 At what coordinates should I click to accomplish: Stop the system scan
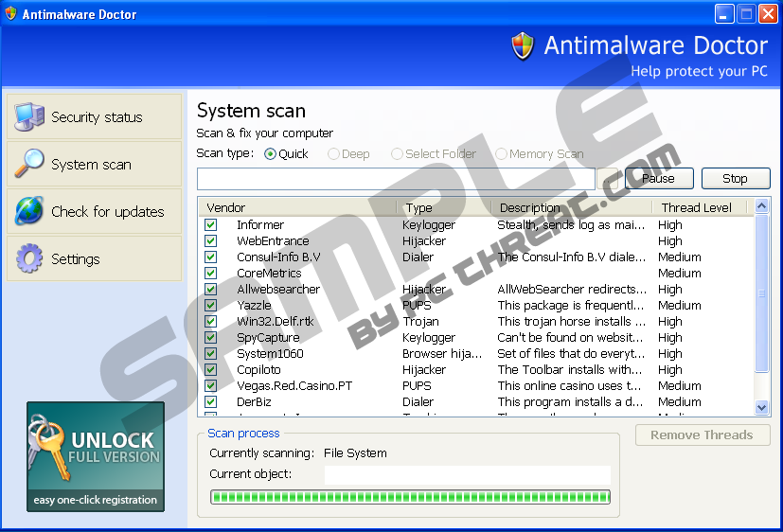coord(736,179)
